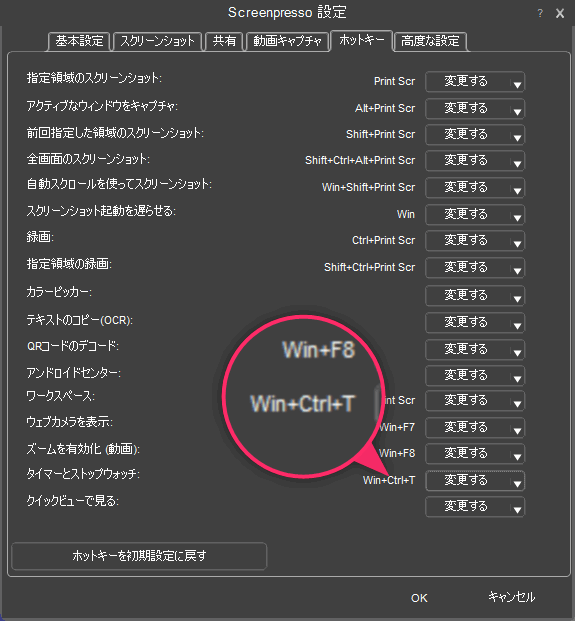The image size is (575, 621).
Task: Open the help question mark icon
Action: coord(540,13)
